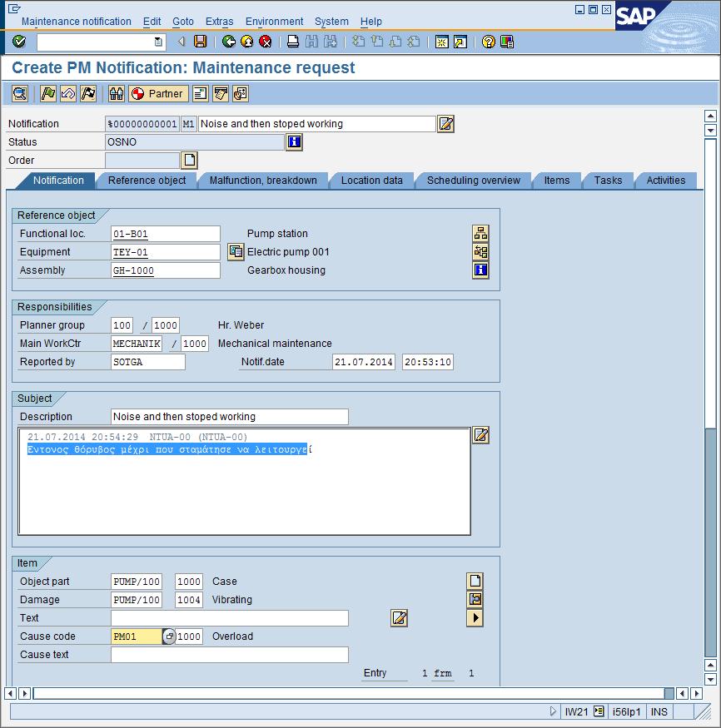This screenshot has width=721, height=728.
Task: Open the binoculars icon in application toolbar
Action: [116, 94]
